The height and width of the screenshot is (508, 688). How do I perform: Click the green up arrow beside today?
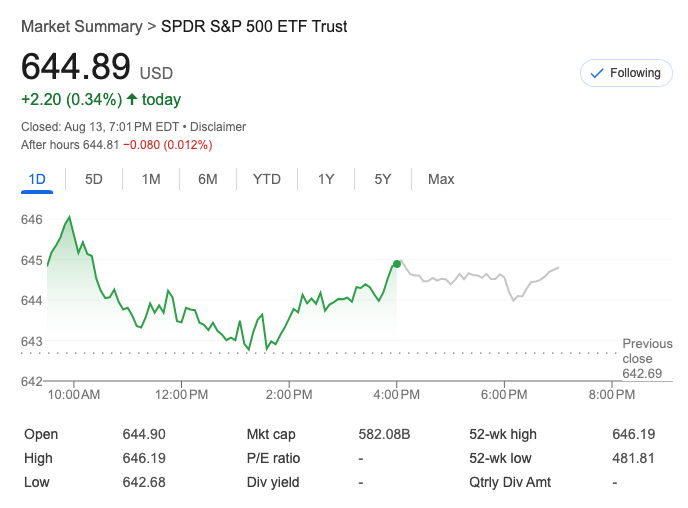tap(132, 99)
